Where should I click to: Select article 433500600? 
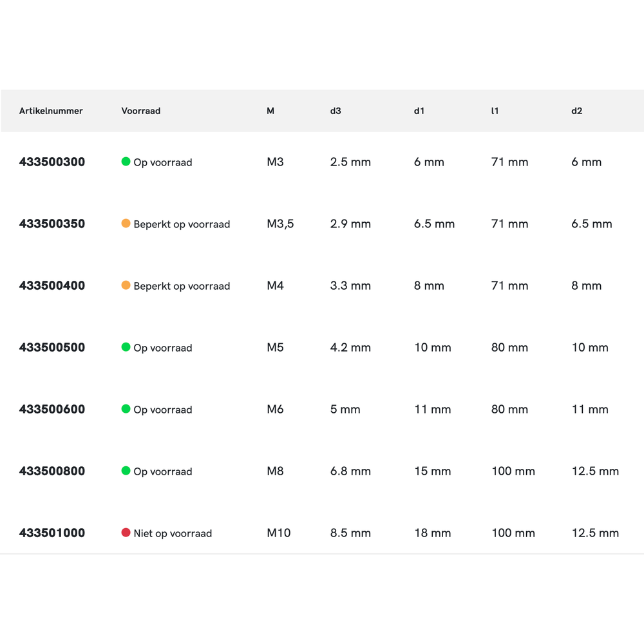click(52, 410)
